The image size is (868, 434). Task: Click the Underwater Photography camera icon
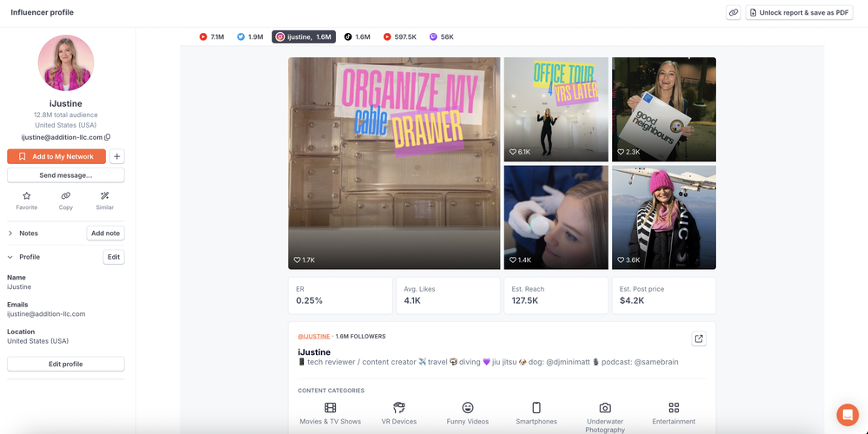605,408
